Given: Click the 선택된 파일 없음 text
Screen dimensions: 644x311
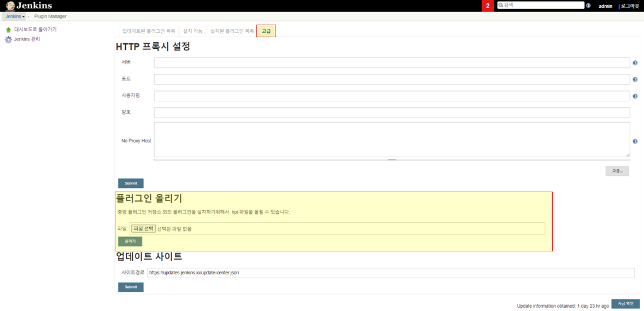Looking at the screenshot, I should point(174,229).
